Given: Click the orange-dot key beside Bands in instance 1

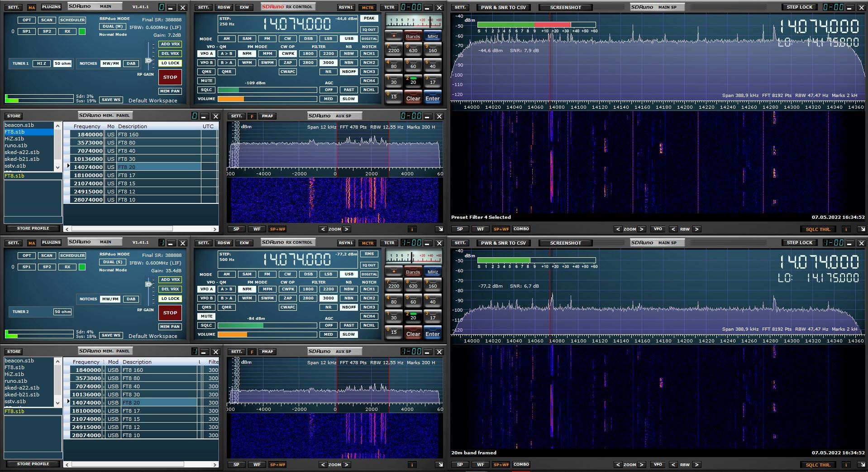Looking at the screenshot, I should [394, 272].
